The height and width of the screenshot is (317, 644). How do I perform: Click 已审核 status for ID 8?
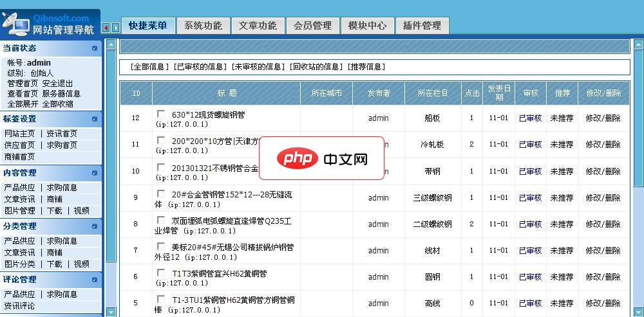(x=530, y=224)
